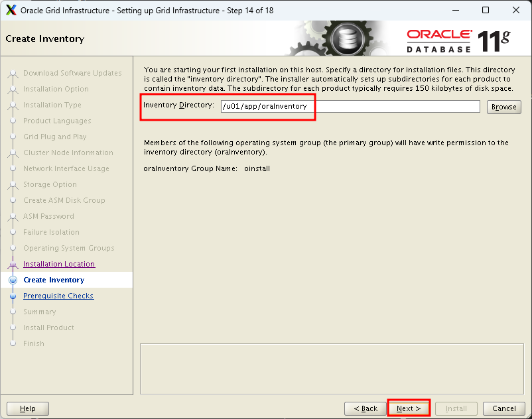Click the Prerequisite Checks step marker icon
Screen dimensions: 532x419
tap(13, 296)
